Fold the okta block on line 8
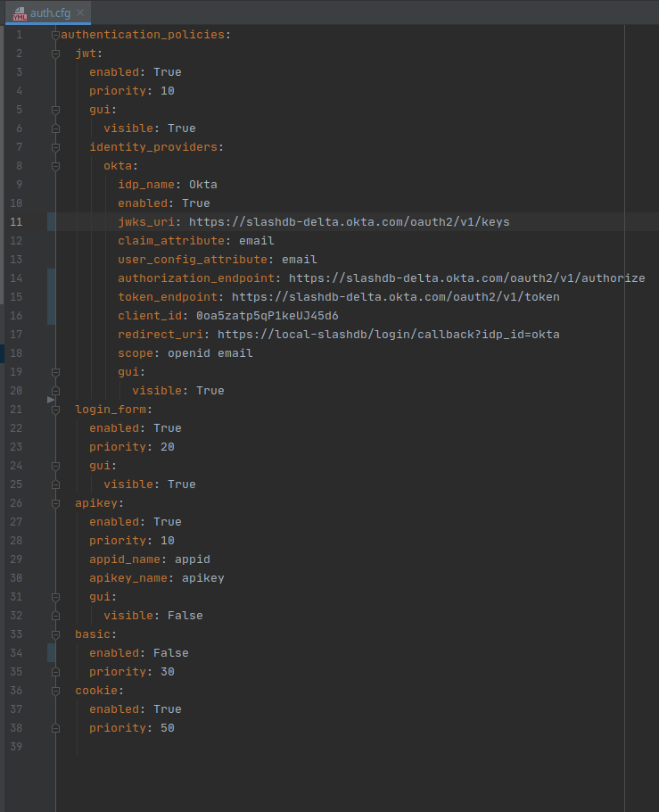659x812 pixels. coord(55,166)
